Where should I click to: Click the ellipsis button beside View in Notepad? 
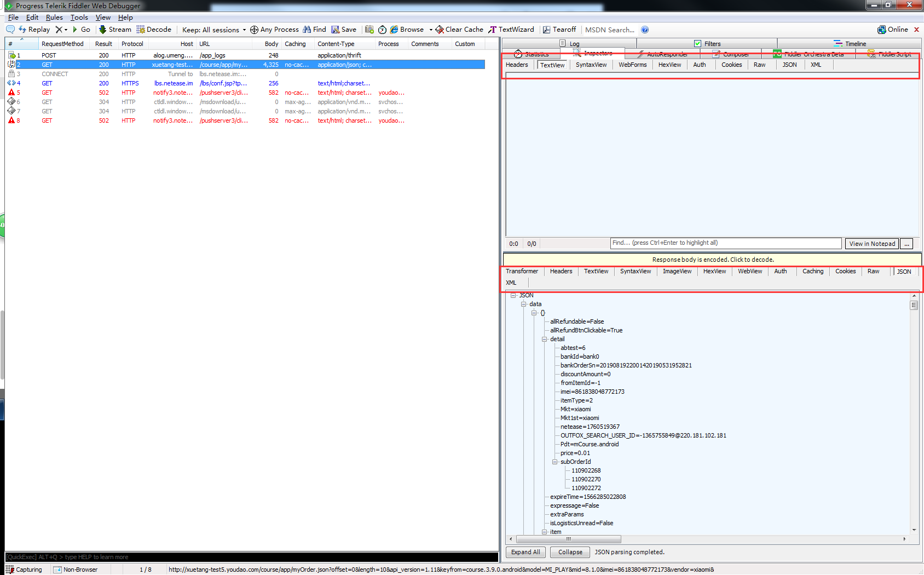[x=907, y=244]
